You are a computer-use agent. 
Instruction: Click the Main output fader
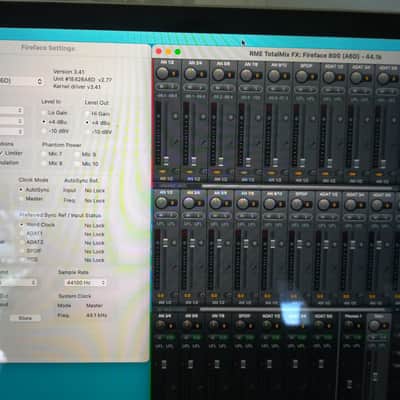coord(375,377)
